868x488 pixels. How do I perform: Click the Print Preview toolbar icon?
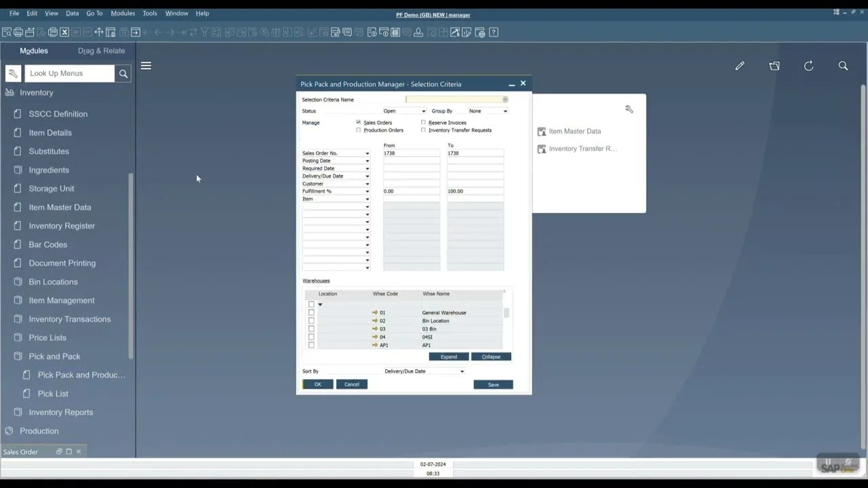(6, 32)
